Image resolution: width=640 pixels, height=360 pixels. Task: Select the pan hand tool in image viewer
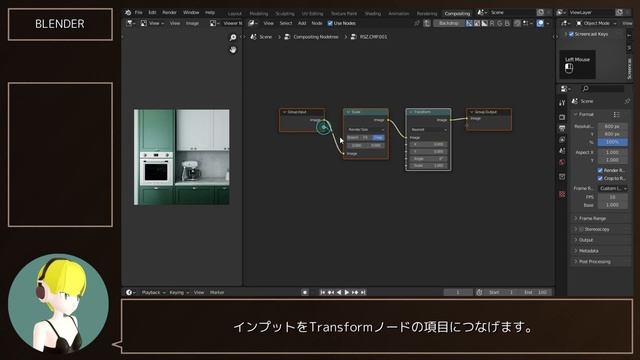click(233, 50)
